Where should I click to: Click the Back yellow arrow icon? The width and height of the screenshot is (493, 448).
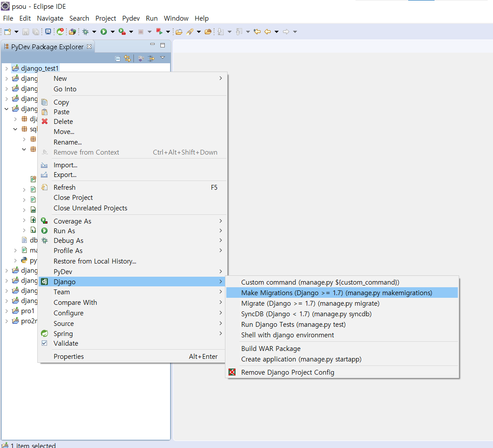tap(268, 32)
